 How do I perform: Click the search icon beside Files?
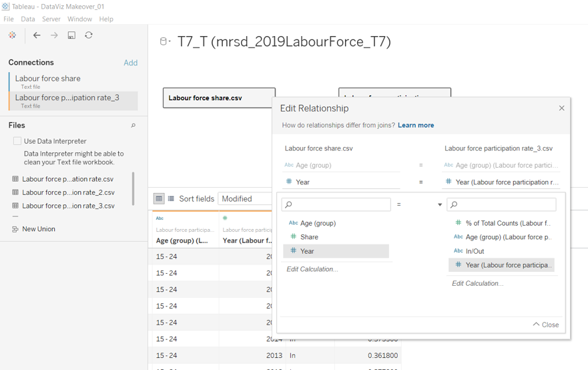133,126
